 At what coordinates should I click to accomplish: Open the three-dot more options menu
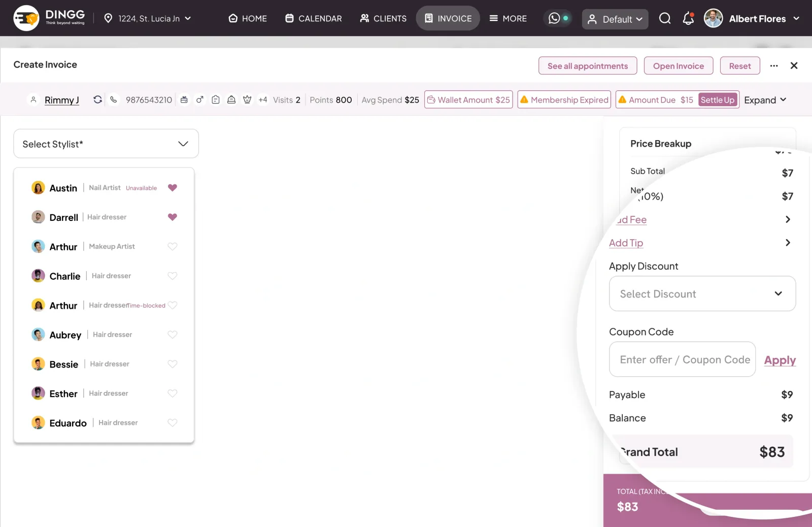774,66
